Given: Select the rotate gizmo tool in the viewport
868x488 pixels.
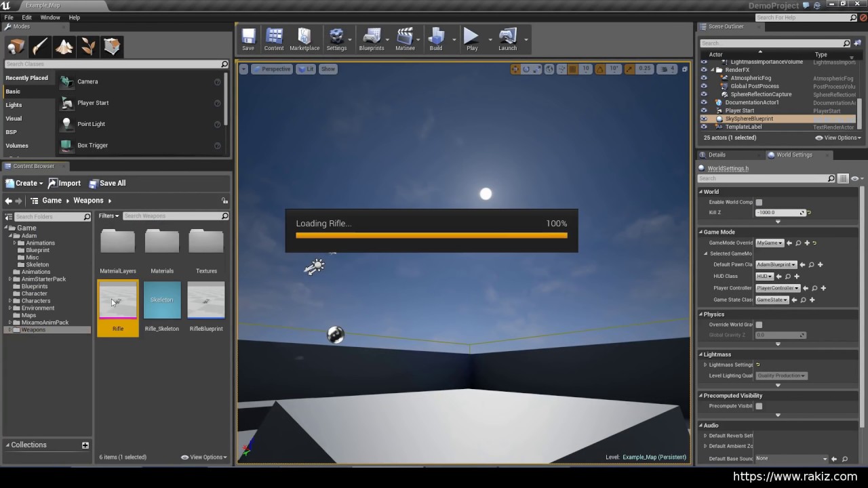Looking at the screenshot, I should [x=526, y=69].
